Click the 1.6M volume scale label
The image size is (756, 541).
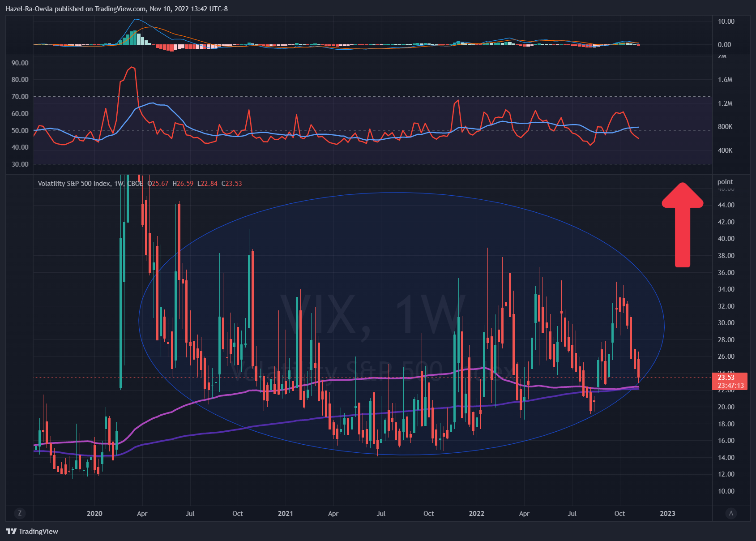(x=725, y=80)
